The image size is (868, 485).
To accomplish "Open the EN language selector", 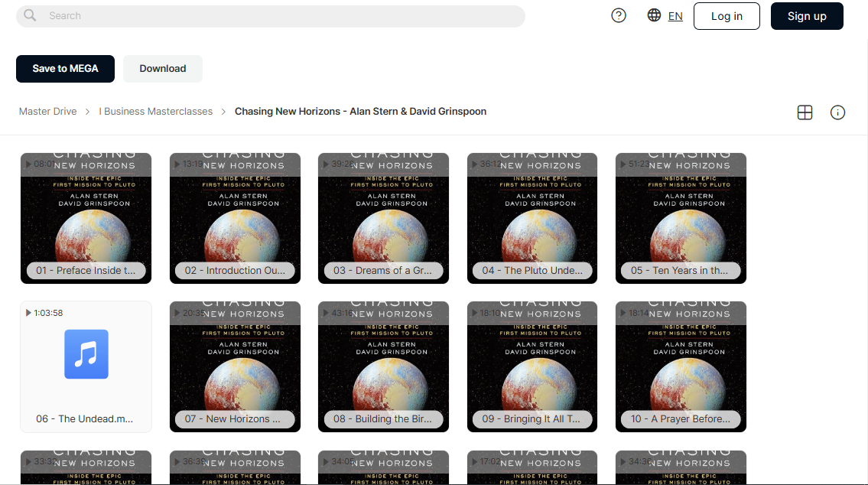I will [x=675, y=16].
